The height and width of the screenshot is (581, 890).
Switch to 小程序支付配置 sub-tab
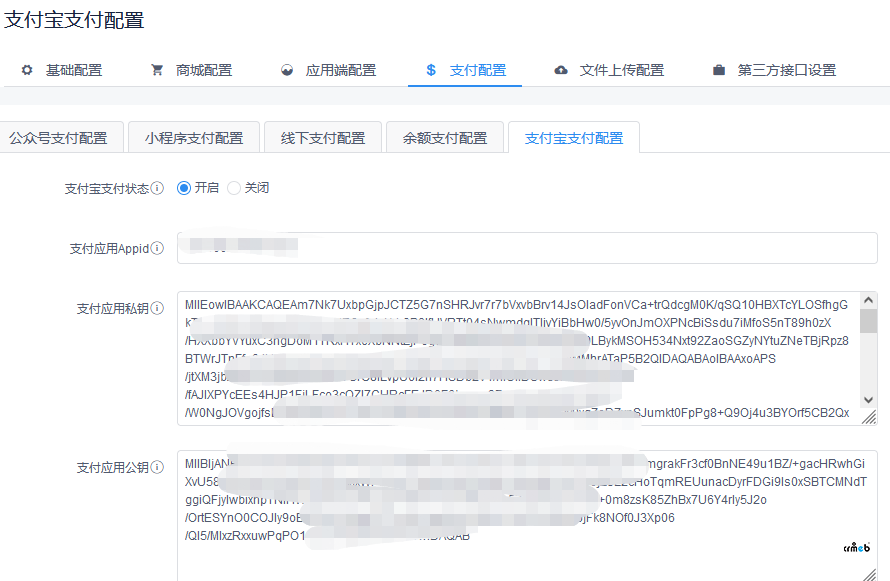pos(194,138)
